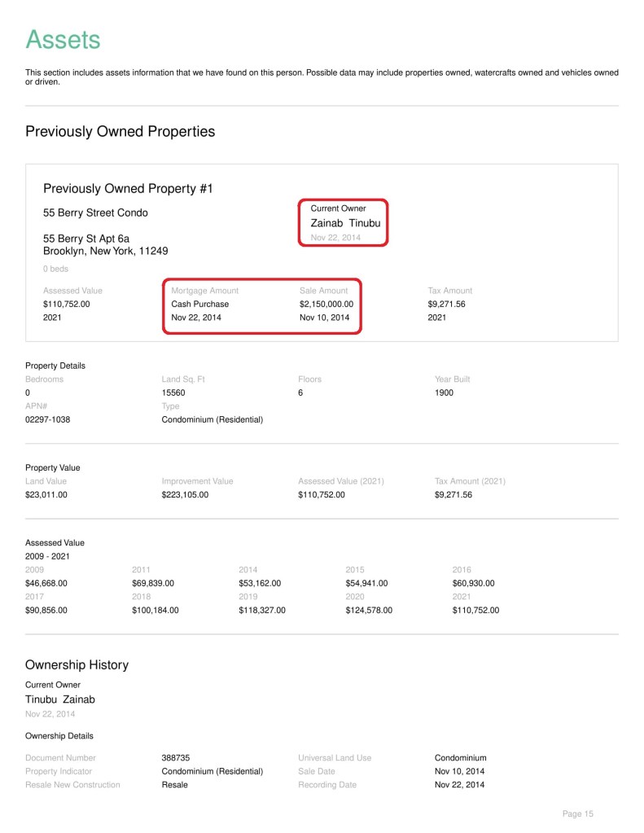Click the Land Value $23,011.00
This screenshot has width=644, height=833.
click(46, 494)
